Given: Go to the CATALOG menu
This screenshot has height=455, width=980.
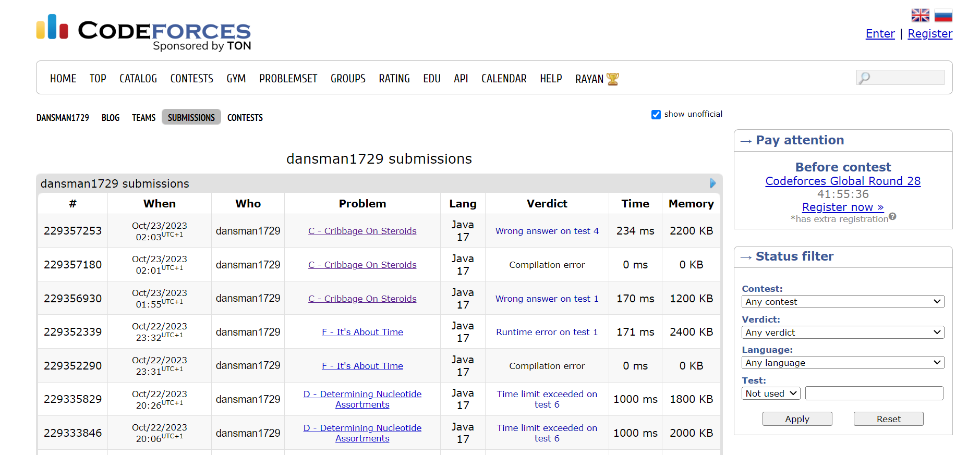Looking at the screenshot, I should pos(138,79).
